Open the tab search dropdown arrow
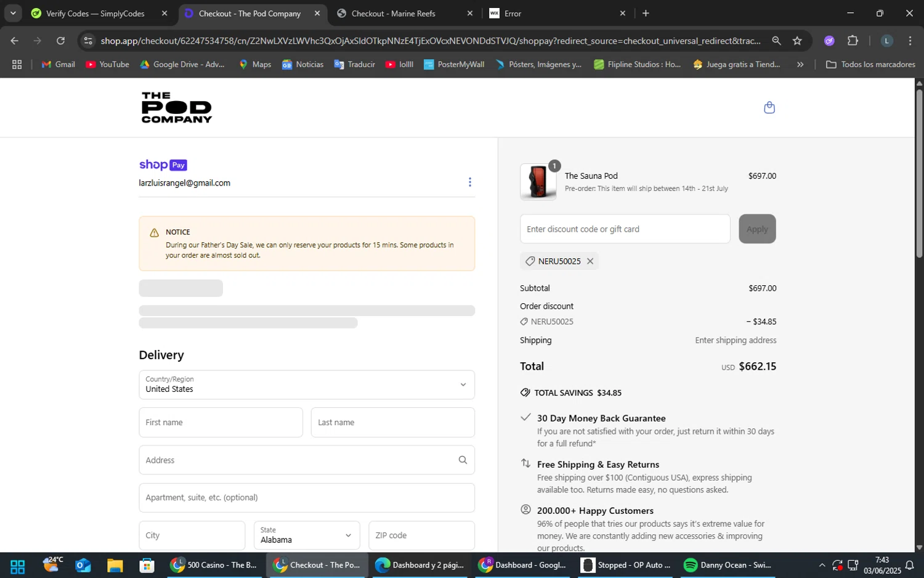 (x=12, y=13)
